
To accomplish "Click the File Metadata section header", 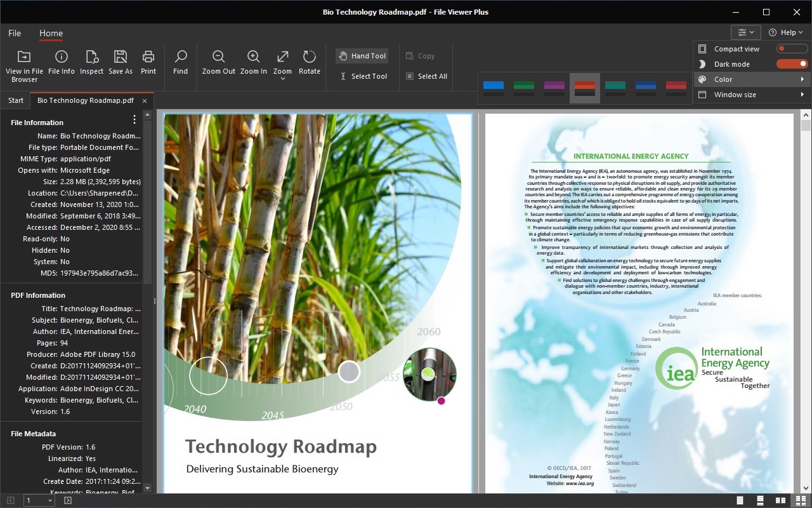I will (x=34, y=434).
